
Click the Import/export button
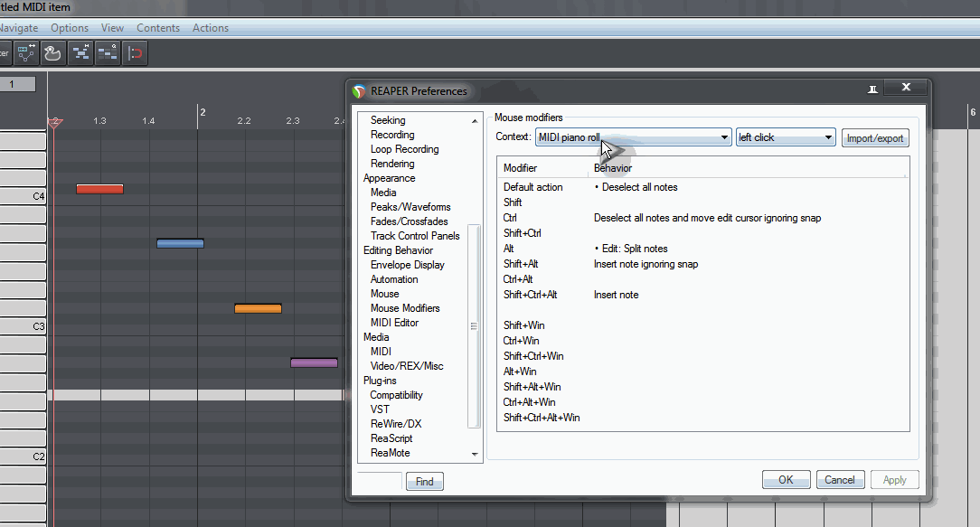[875, 138]
